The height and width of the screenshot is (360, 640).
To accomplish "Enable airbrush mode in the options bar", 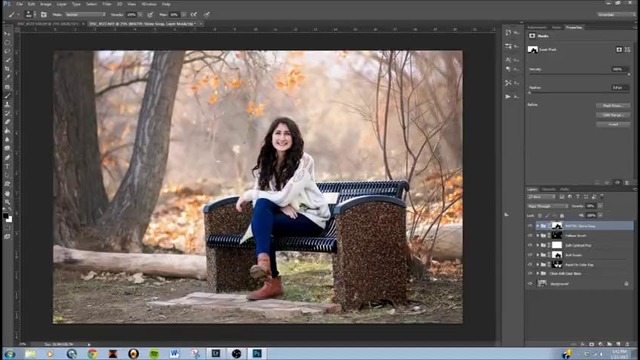I will (x=194, y=15).
